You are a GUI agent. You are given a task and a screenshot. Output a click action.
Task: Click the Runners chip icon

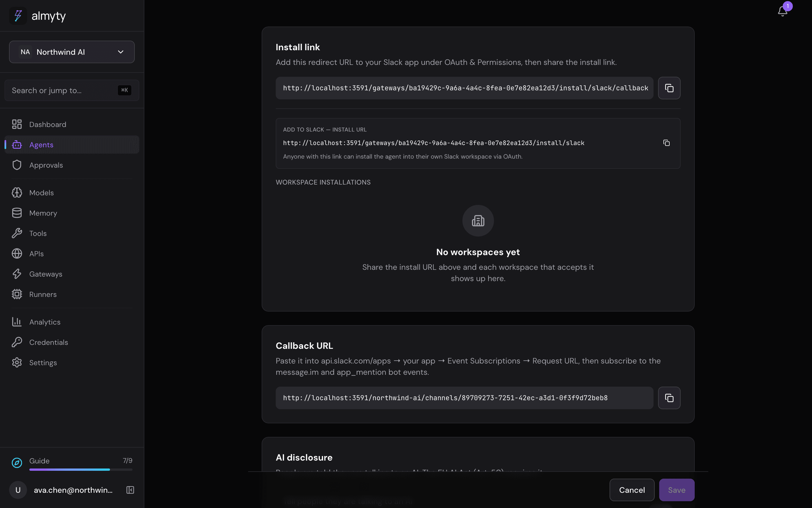click(x=17, y=294)
